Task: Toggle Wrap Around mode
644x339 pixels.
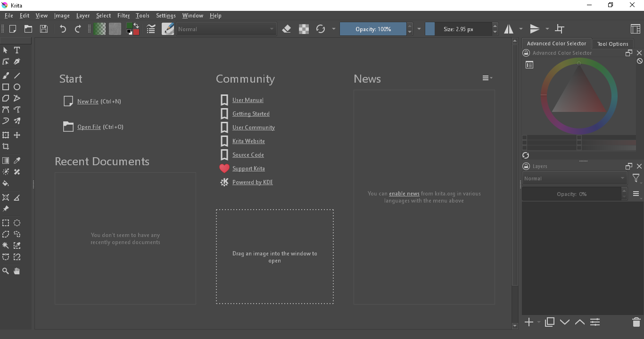Action: (560, 29)
